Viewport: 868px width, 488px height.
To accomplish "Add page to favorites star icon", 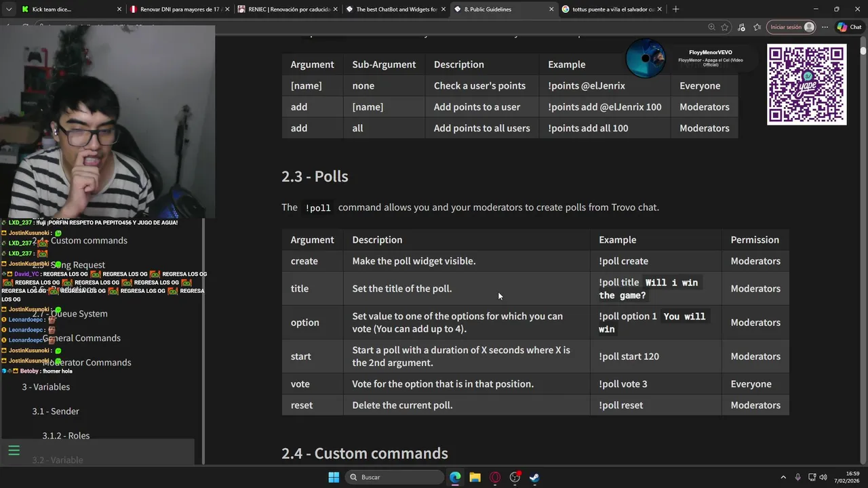I will pos(725,27).
